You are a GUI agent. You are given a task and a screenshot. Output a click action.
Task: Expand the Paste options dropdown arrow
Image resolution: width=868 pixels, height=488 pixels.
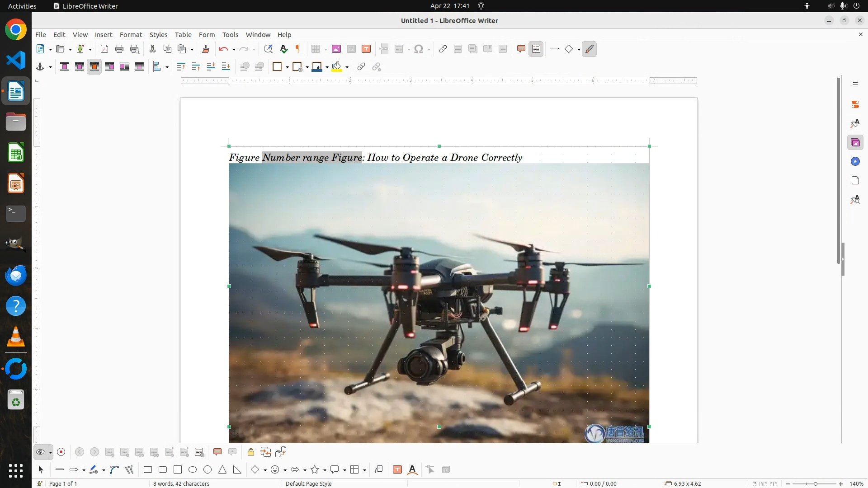[x=192, y=50]
